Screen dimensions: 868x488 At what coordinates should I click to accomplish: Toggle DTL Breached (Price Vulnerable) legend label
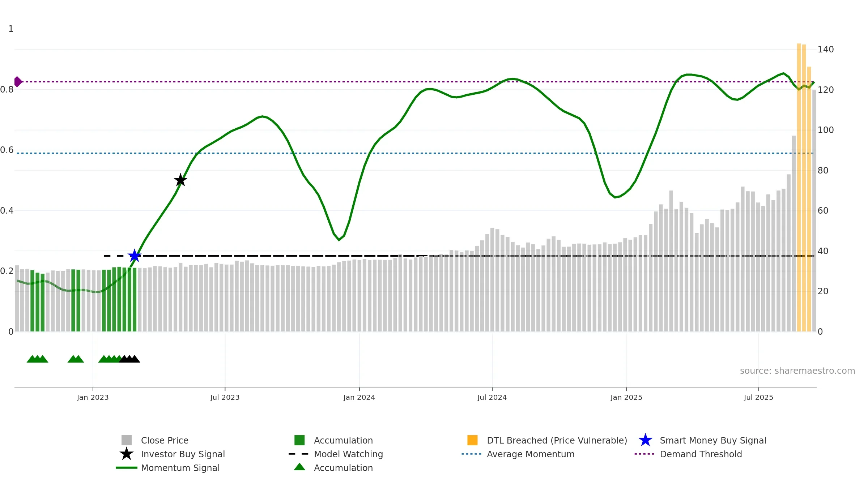tap(557, 440)
